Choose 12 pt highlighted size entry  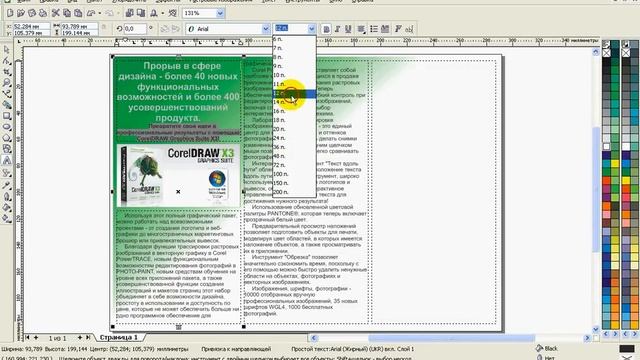[294, 93]
